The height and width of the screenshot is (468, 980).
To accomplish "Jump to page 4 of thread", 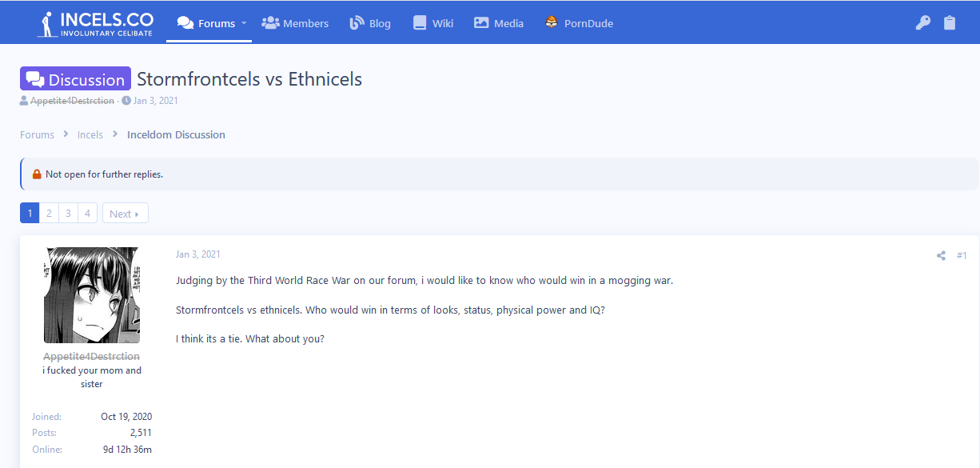I will [87, 214].
